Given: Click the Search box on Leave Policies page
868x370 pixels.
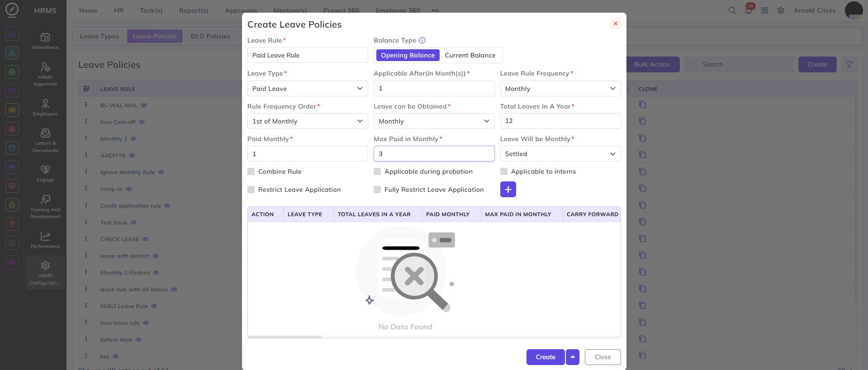Looking at the screenshot, I should click(x=739, y=64).
